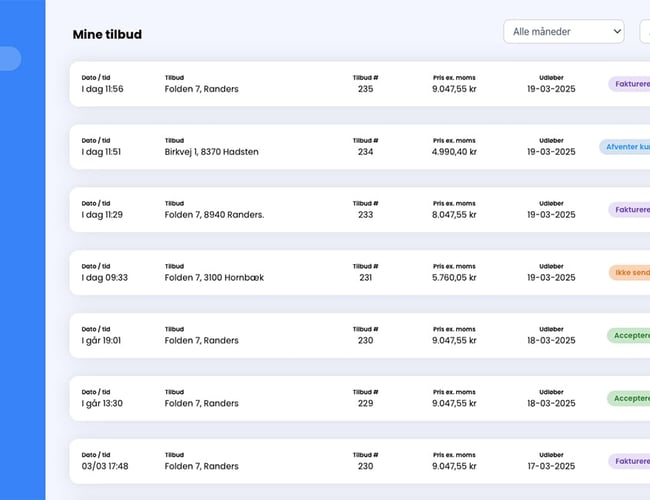The height and width of the screenshot is (500, 650).
Task: Click the Fakturere badge on tilbud 233
Action: coord(630,210)
